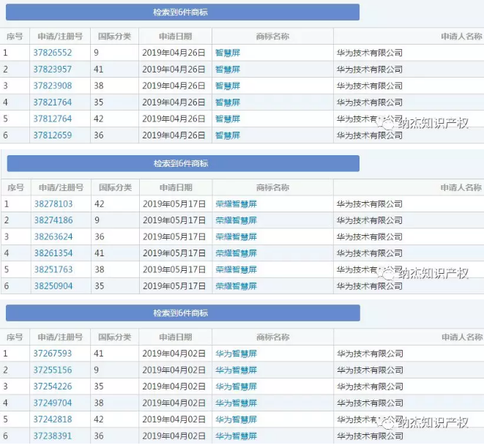Click 华为智慧屏 name in row 37249704

pos(236,403)
